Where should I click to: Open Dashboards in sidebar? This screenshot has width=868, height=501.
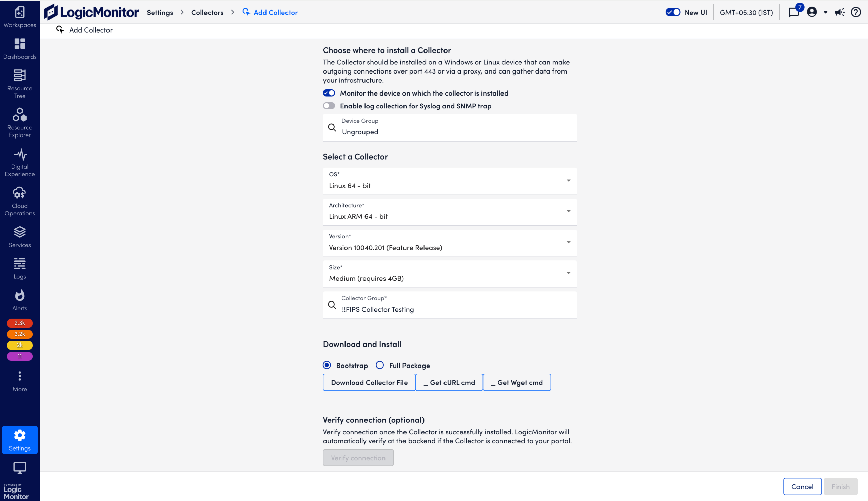point(20,49)
